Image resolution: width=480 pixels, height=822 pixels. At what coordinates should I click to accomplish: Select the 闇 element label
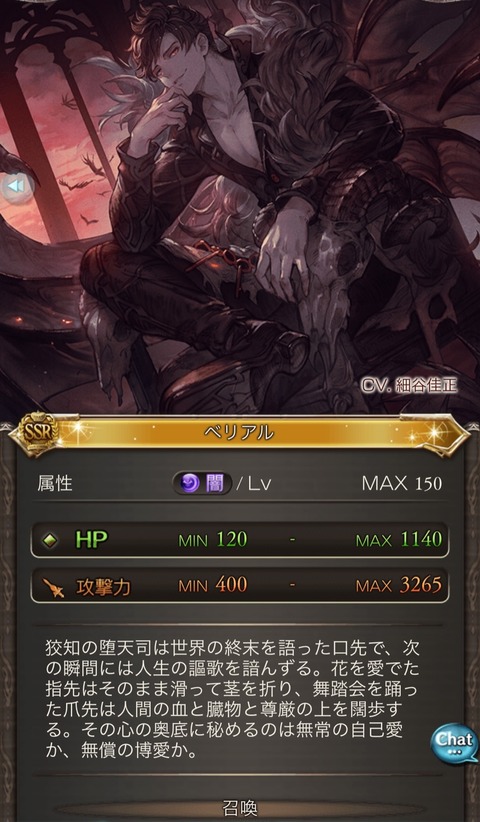(x=215, y=483)
